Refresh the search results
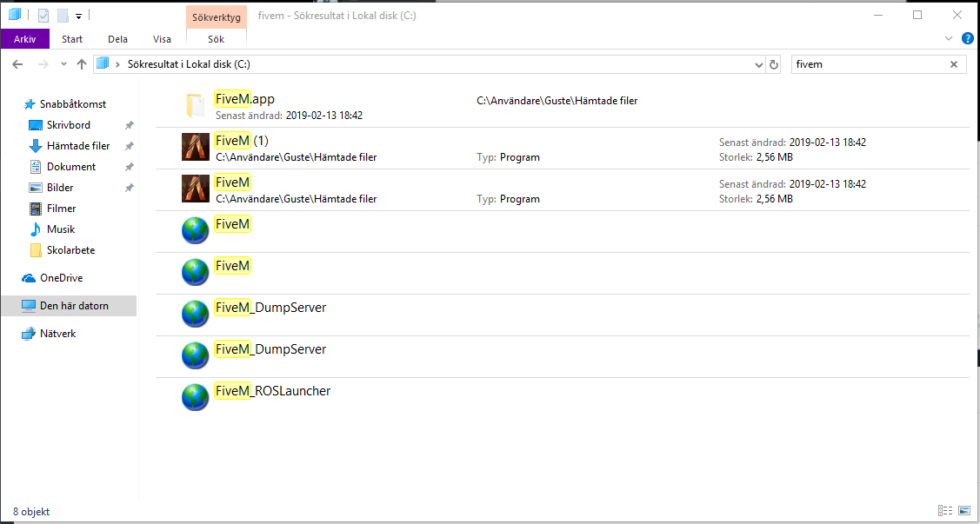 coord(774,64)
